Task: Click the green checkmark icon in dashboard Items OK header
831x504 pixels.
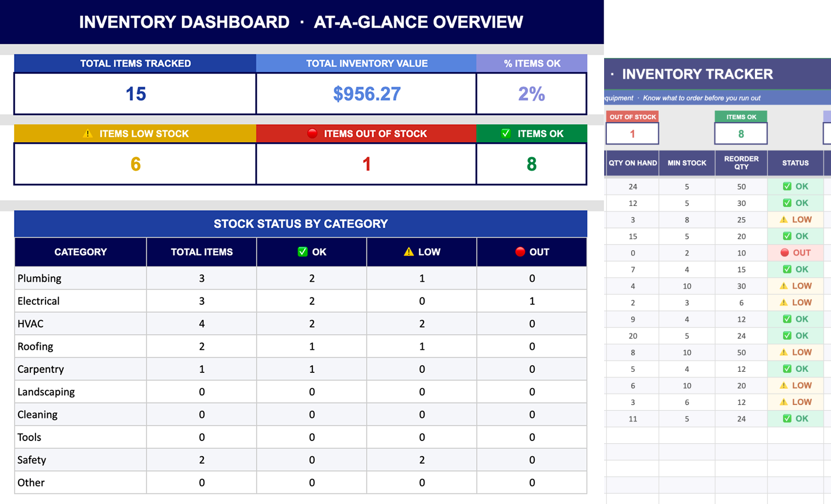Action: pyautogui.click(x=506, y=133)
